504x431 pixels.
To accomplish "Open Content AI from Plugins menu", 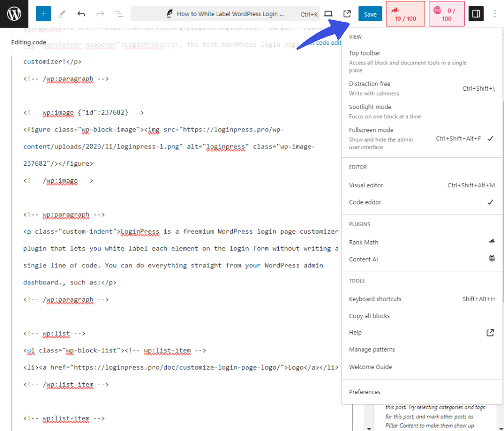I will coord(422,259).
